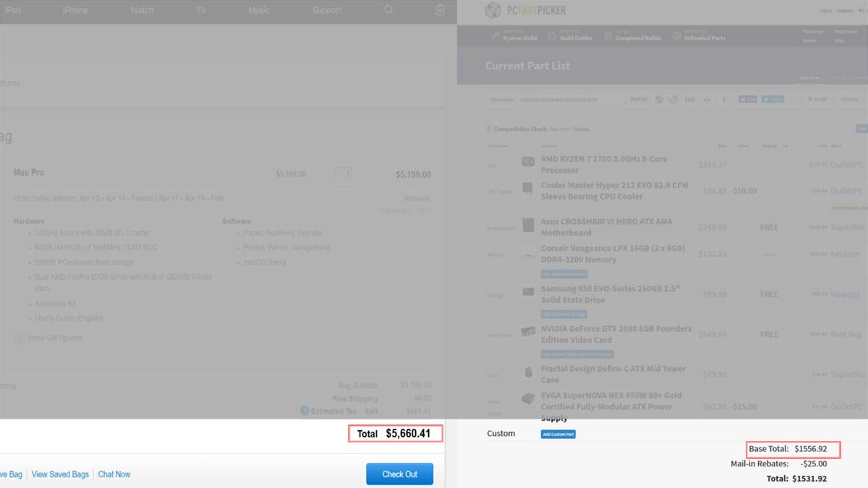Click the Reddit markup icon

pos(673,100)
